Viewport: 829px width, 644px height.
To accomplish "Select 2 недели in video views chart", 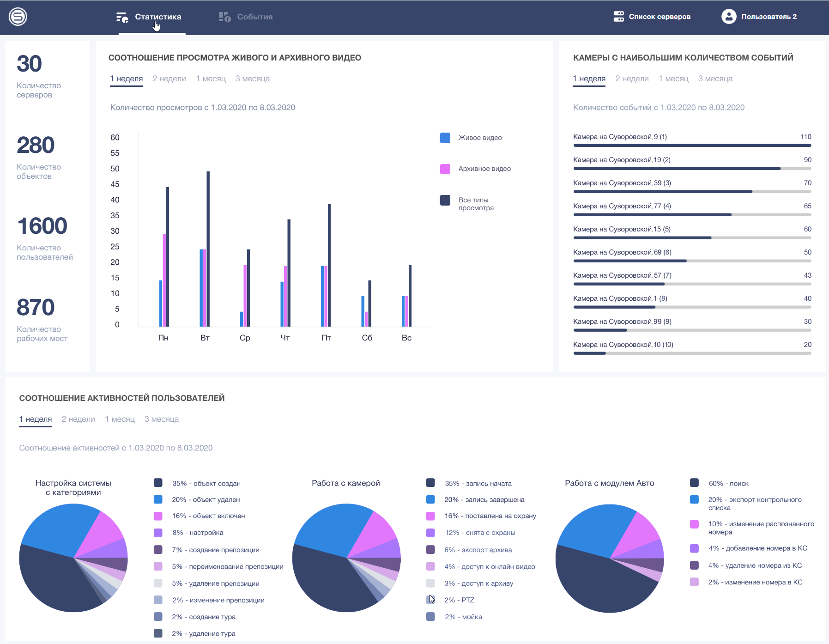I will tap(169, 79).
